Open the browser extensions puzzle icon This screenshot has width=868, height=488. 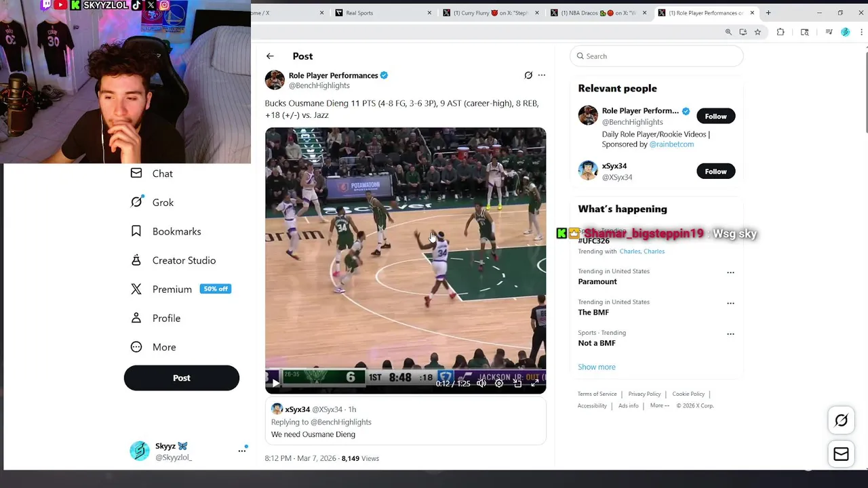pos(781,32)
